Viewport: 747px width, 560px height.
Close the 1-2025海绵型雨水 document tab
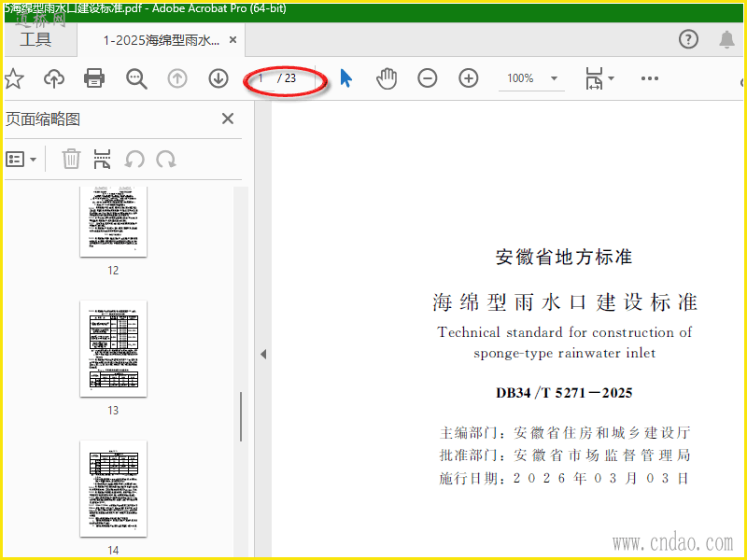click(x=233, y=40)
